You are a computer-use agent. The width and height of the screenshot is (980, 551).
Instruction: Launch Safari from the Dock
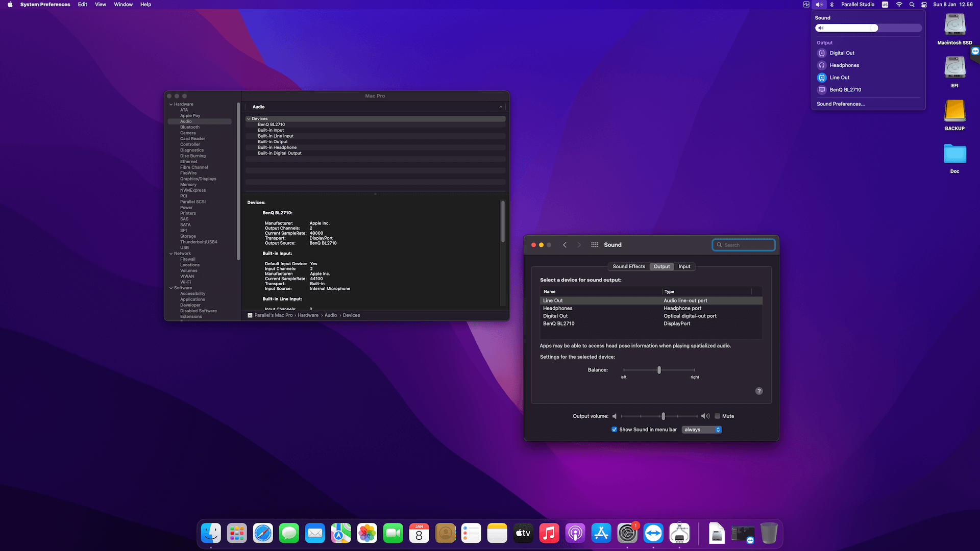click(x=263, y=533)
